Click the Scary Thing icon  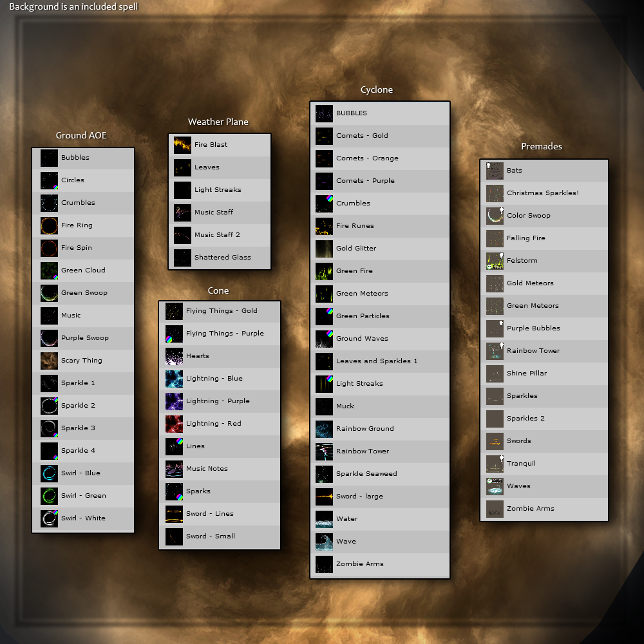coord(49,361)
